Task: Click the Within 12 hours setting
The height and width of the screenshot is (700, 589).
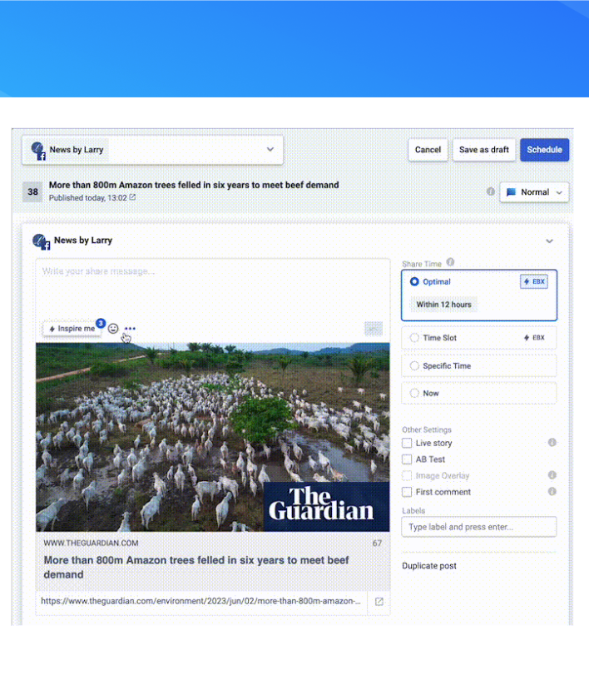Action: 444,305
